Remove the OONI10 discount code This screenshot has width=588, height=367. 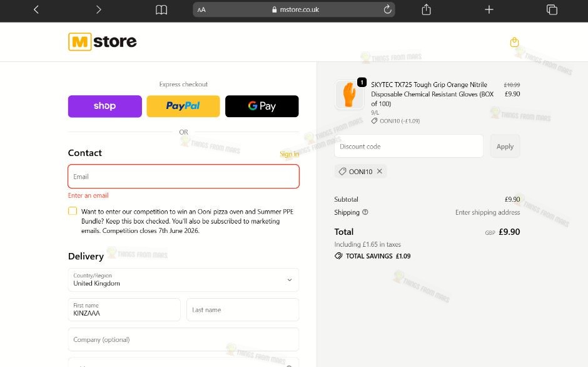380,172
